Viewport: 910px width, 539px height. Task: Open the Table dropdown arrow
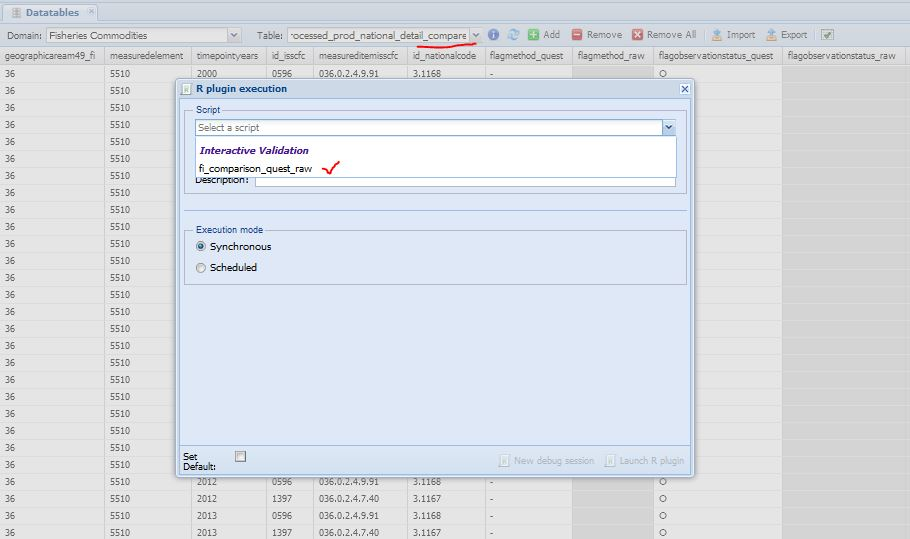[x=475, y=35]
